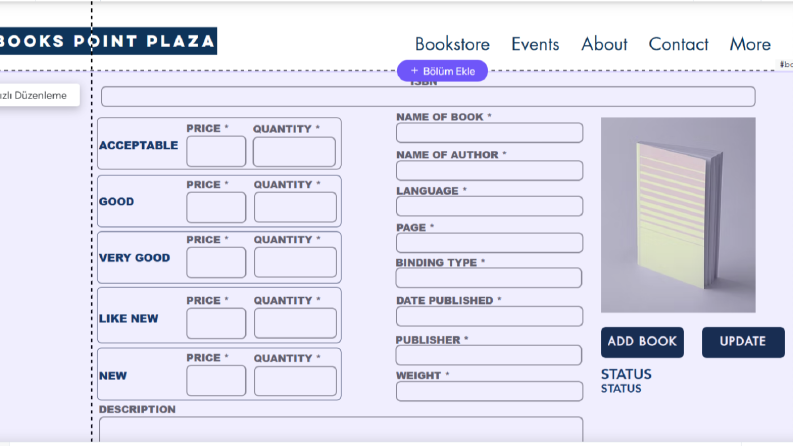The image size is (793, 446).
Task: Select the small STATUS text below
Action: [621, 389]
